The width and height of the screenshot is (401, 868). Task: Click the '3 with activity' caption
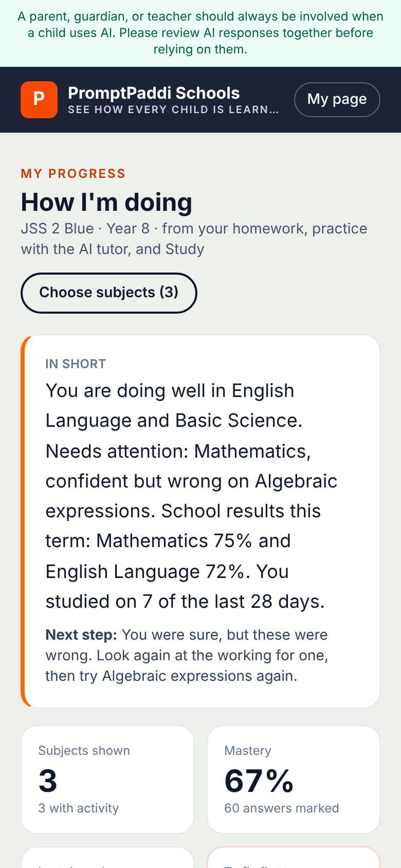[x=79, y=808]
